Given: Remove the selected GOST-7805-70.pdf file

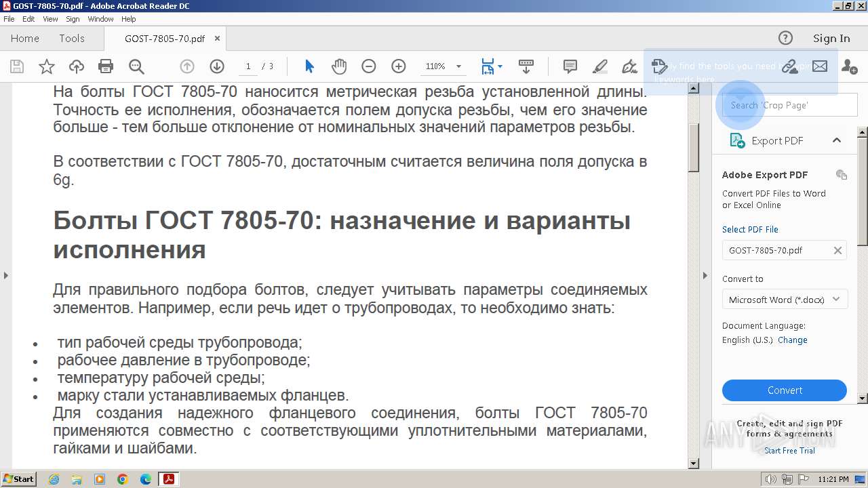Looking at the screenshot, I should click(x=837, y=250).
